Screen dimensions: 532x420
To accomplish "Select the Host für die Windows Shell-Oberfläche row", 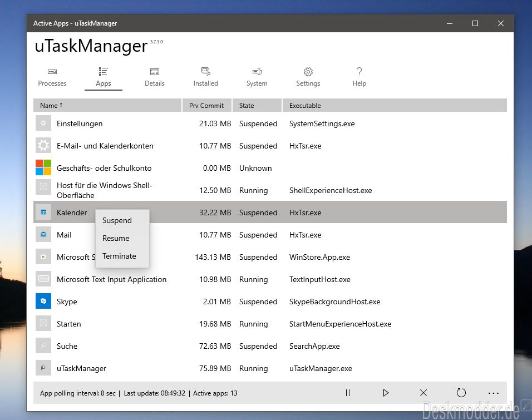I will pos(270,190).
